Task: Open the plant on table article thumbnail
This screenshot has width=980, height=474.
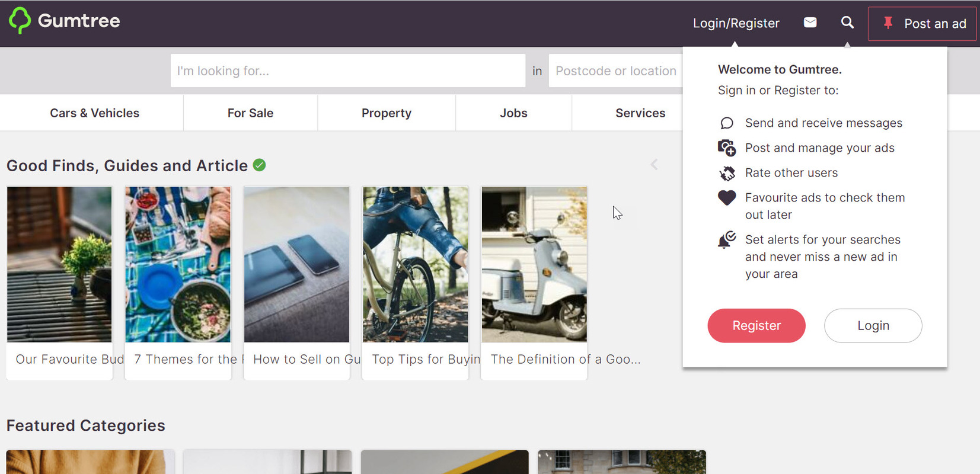Action: pos(59,264)
